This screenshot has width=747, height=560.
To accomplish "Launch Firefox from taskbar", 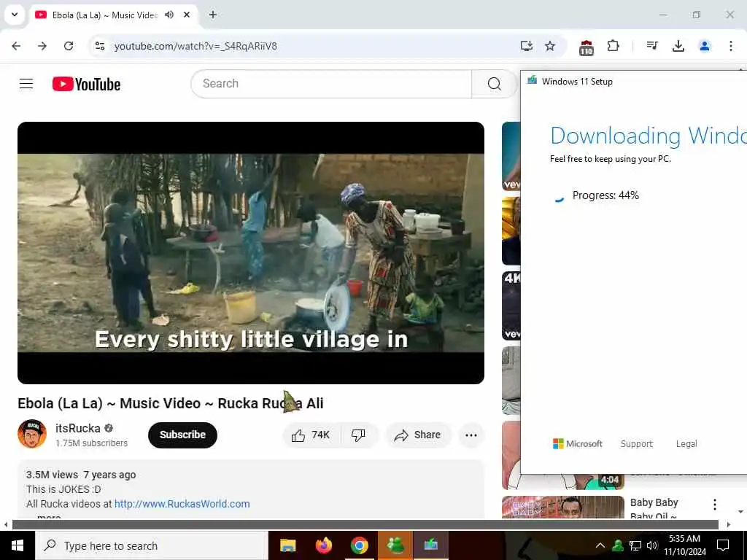I will point(323,545).
